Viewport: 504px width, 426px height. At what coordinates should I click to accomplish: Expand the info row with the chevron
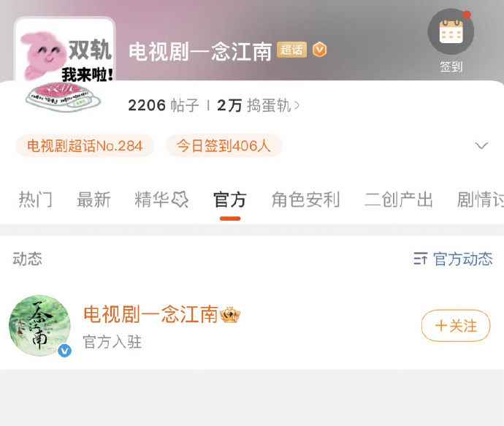[481, 145]
